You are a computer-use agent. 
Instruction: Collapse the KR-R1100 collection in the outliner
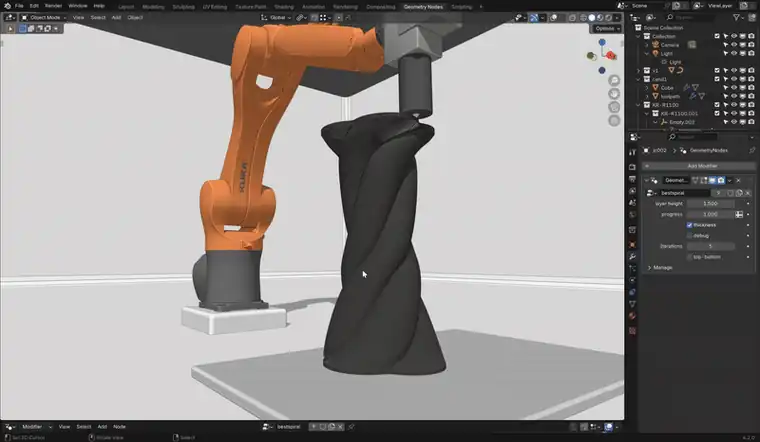[638, 105]
